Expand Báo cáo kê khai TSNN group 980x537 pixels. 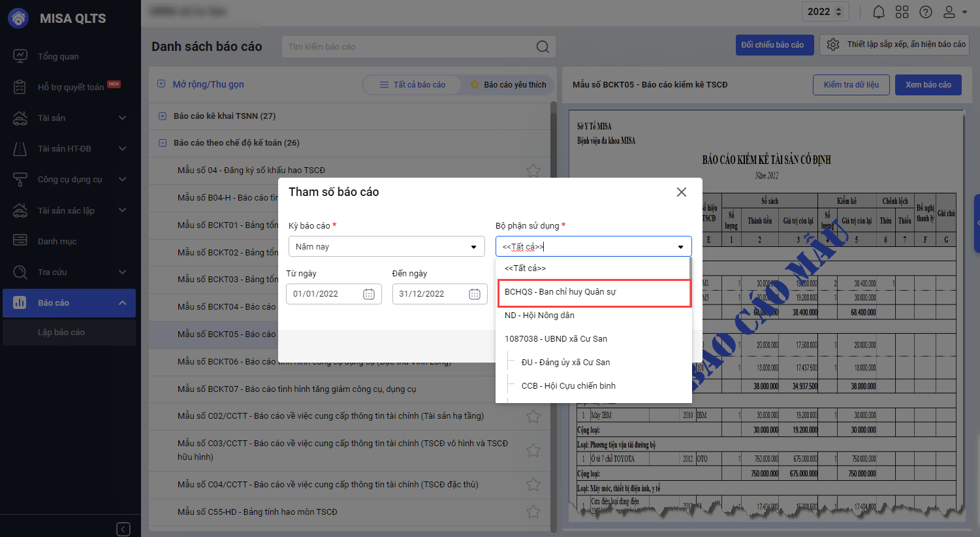[162, 116]
